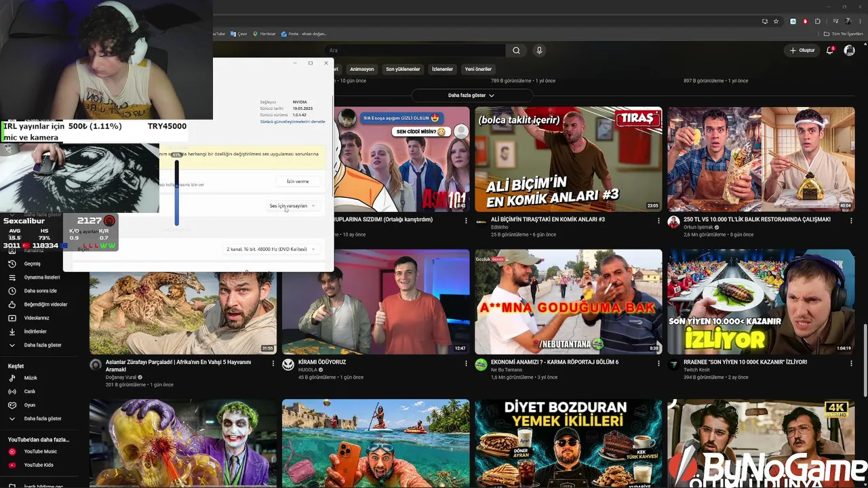The width and height of the screenshot is (868, 488).
Task: Open Diyet Bozduran Yemek İkilileri thumbnail
Action: 568,444
